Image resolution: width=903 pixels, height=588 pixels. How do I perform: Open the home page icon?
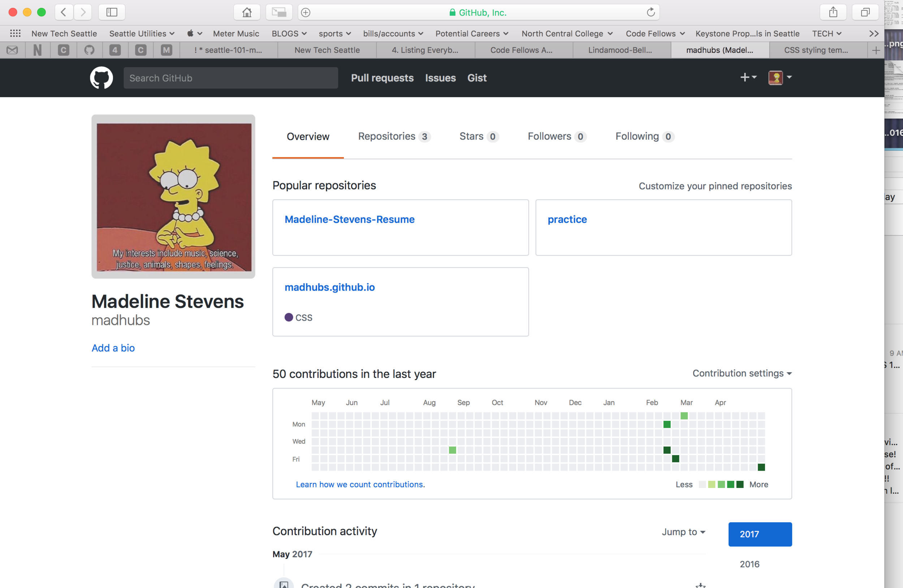[247, 12]
